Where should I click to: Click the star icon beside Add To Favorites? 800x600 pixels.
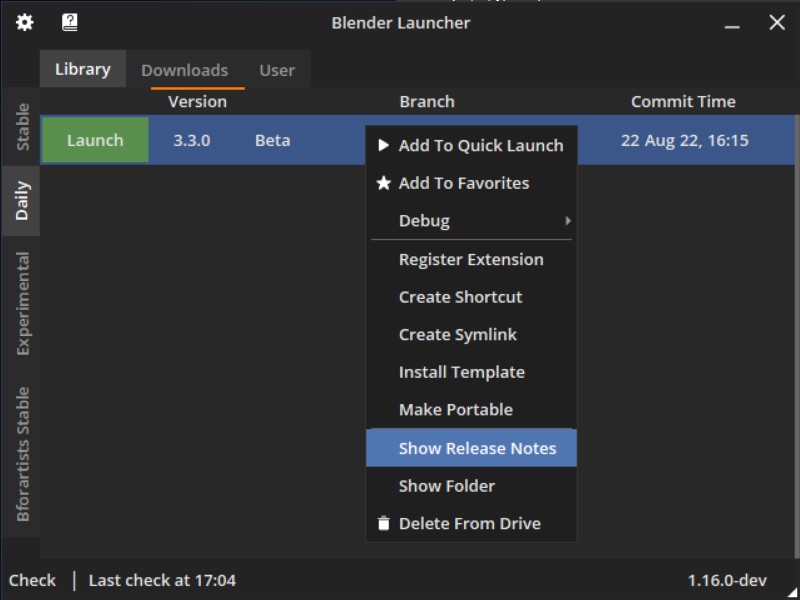point(384,183)
